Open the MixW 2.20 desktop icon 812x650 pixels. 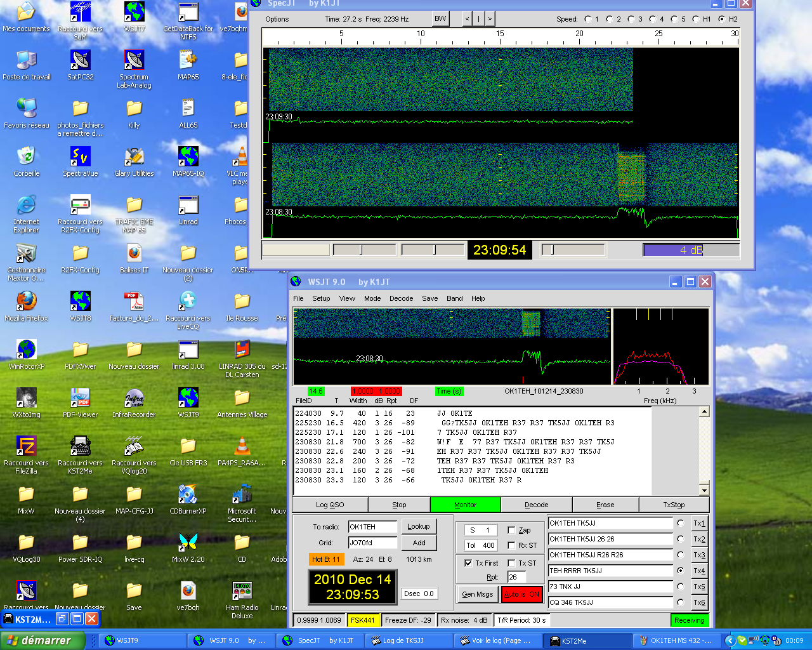click(188, 548)
